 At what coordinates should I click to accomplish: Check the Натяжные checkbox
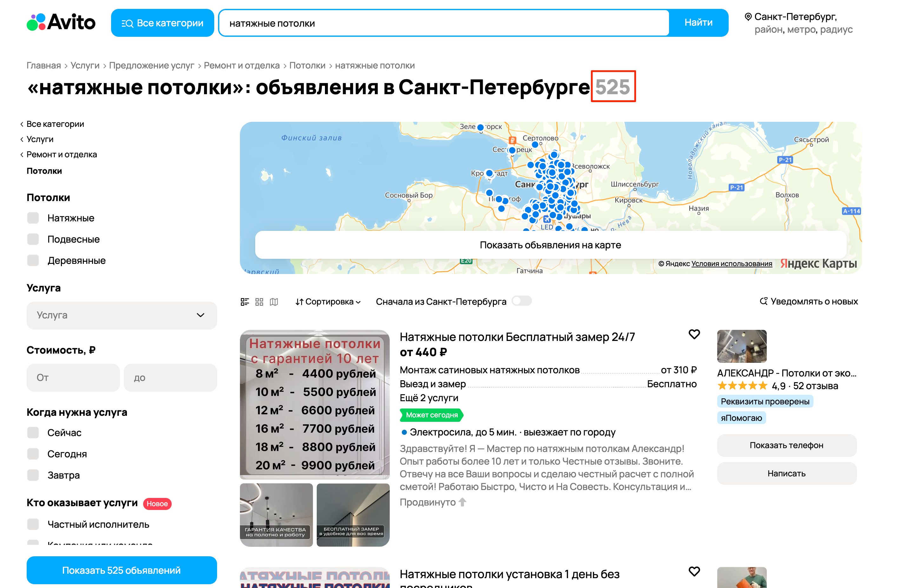click(x=33, y=218)
